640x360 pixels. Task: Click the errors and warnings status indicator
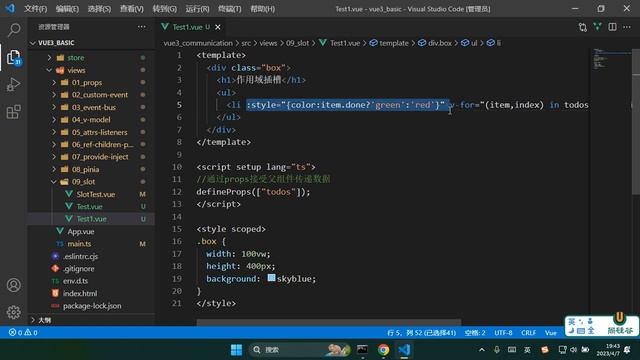tap(23, 332)
